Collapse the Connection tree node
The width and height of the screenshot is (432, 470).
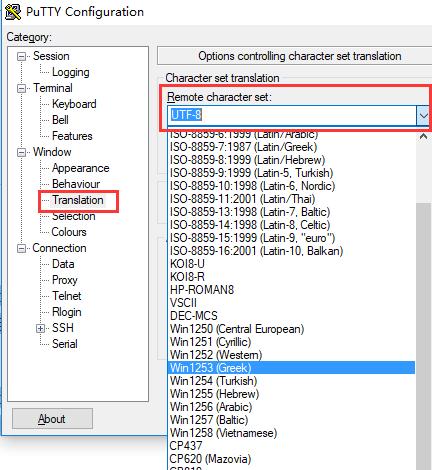21,248
